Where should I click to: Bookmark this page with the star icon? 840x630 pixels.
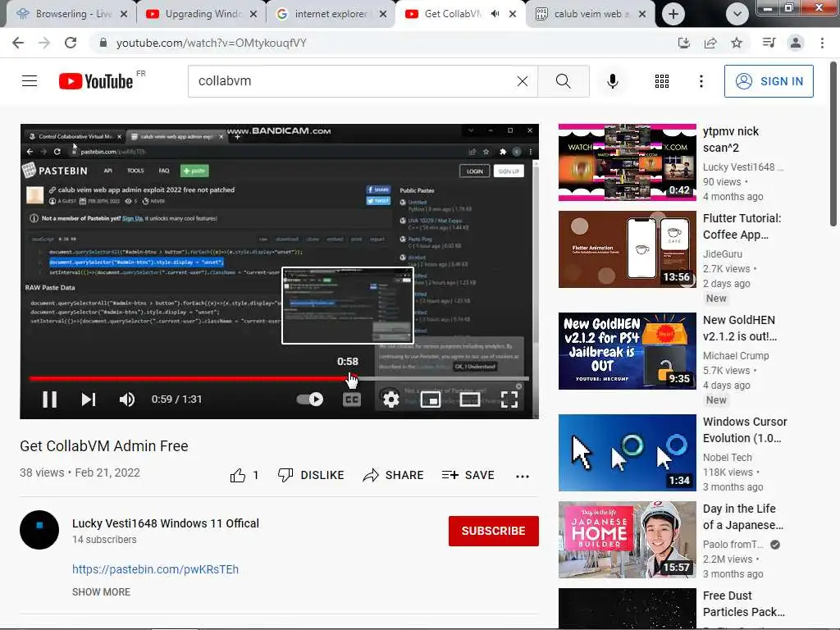pos(737,43)
